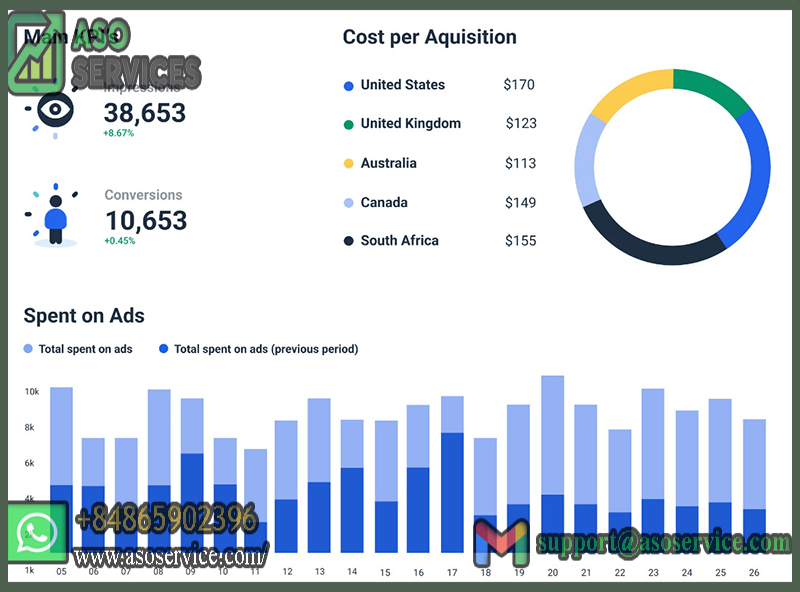800x592 pixels.
Task: Click the 8k y-axis label
Action: [30, 427]
